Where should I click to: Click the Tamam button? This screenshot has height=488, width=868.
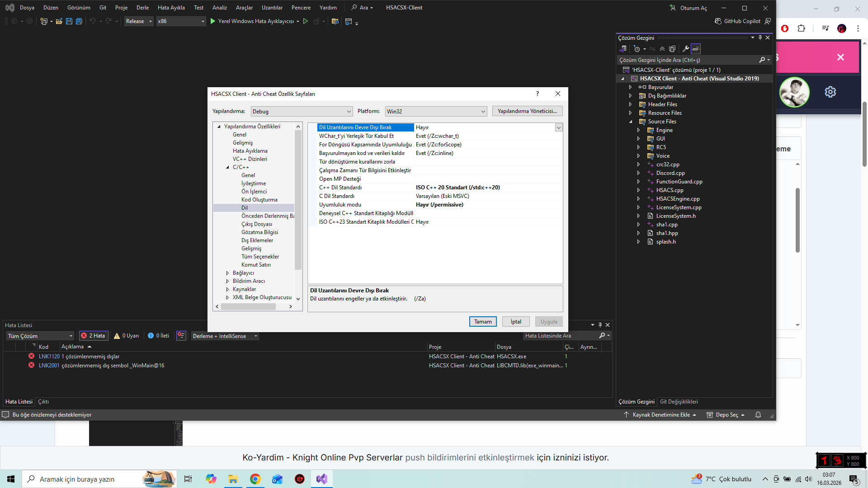pyautogui.click(x=483, y=322)
